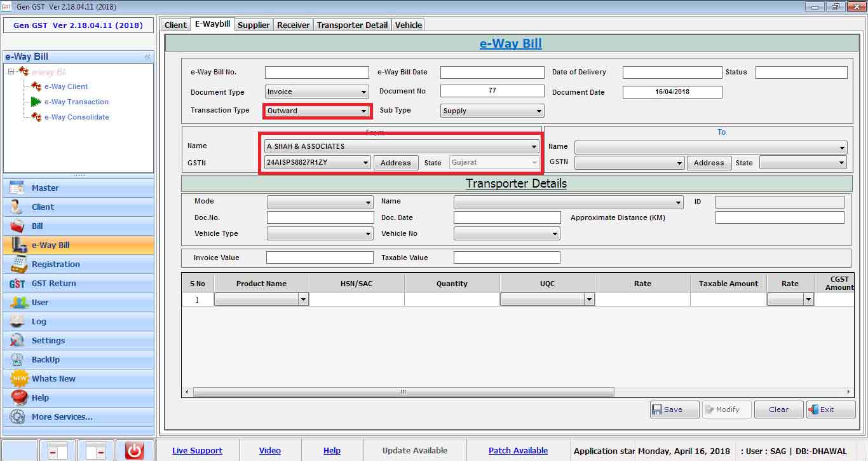Click the product grid horizontal scrollbar
Viewport: 868px width, 461px height.
click(403, 392)
